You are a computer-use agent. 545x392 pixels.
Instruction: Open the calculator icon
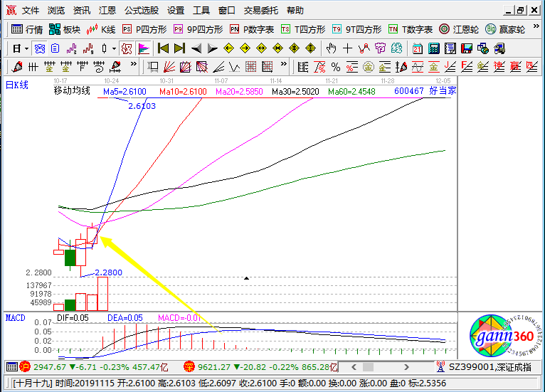point(434,48)
